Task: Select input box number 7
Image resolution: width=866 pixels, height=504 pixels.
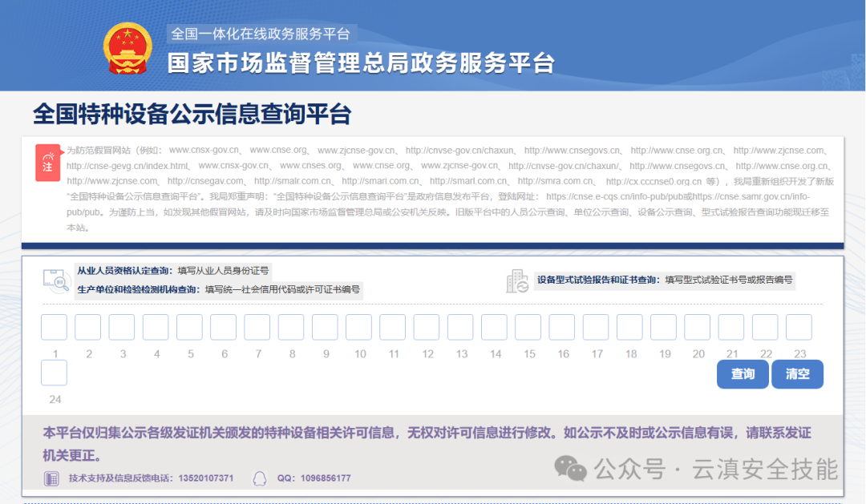Action: (x=257, y=328)
